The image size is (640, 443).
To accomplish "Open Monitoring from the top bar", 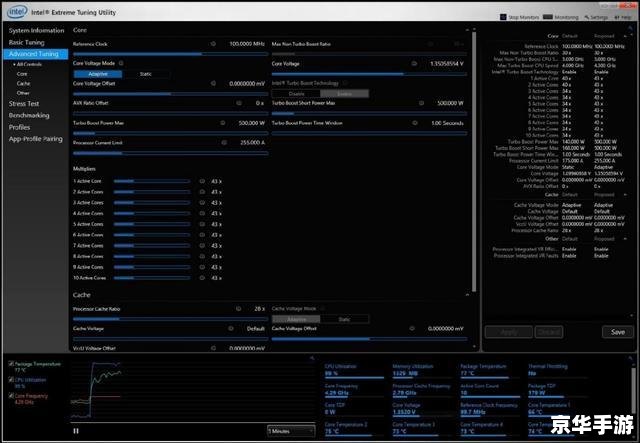I will 561,17.
